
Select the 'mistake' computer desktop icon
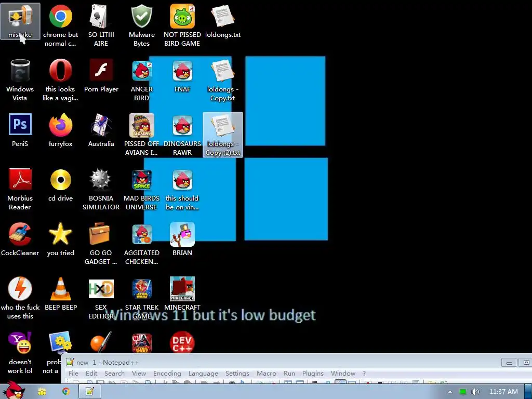[x=20, y=22]
